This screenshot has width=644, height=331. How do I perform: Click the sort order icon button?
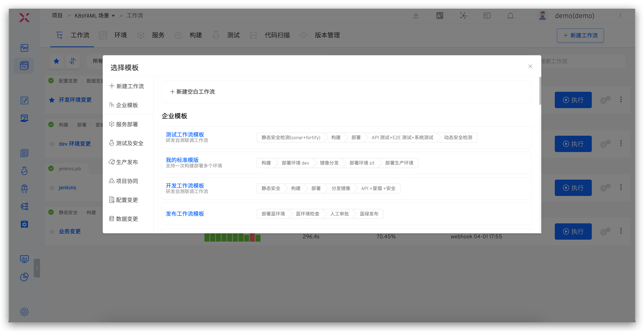coord(72,61)
